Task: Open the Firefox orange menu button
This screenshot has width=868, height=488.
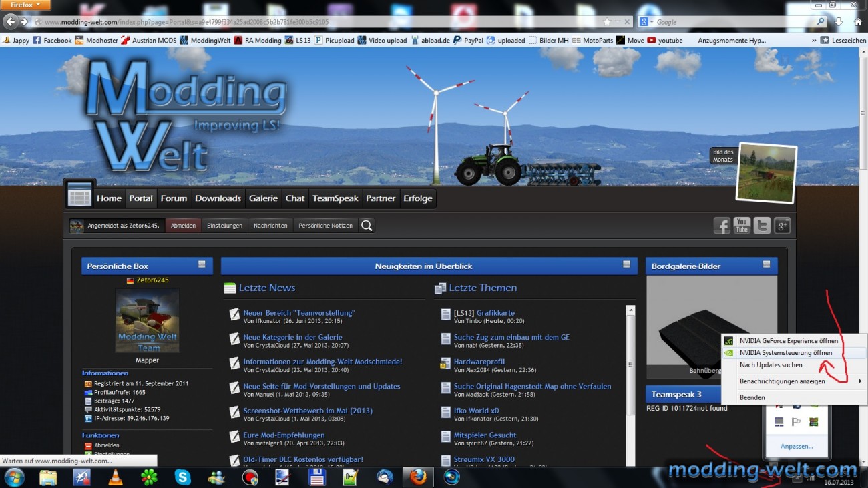Action: (x=25, y=5)
